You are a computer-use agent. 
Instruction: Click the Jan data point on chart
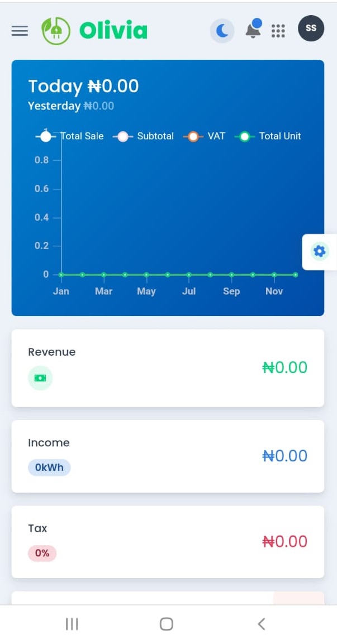point(61,274)
